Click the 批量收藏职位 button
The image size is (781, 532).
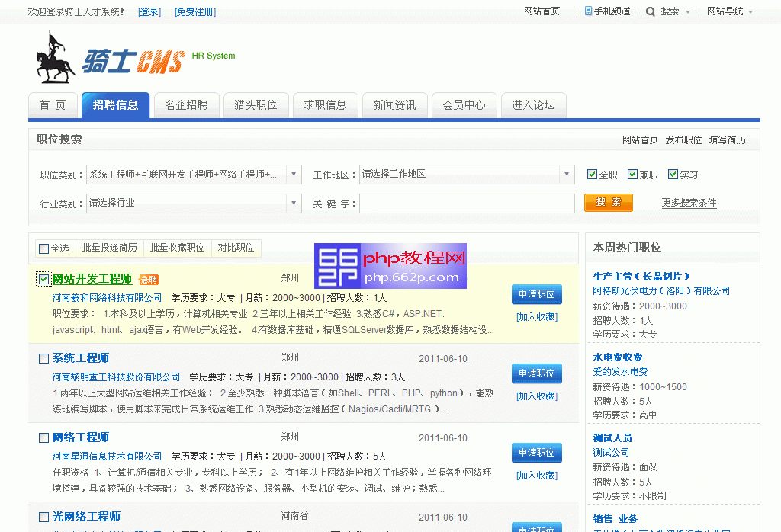pos(177,248)
